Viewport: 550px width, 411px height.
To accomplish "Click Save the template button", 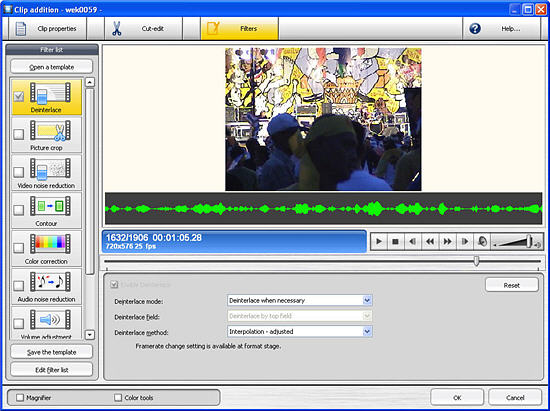I will pos(52,352).
